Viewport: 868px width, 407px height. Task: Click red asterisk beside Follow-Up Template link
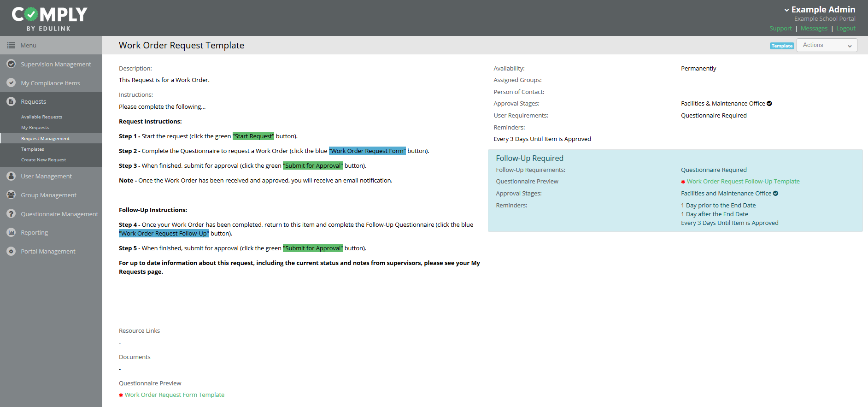coord(683,182)
